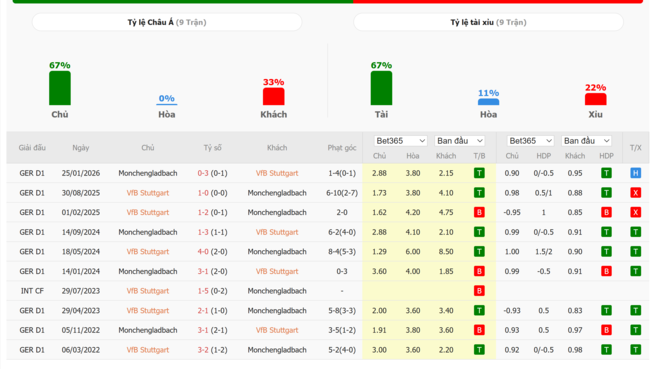Click T/B green T badge for 06/03/2022 match
Viewport: 650px width, 369px height.
pos(479,350)
